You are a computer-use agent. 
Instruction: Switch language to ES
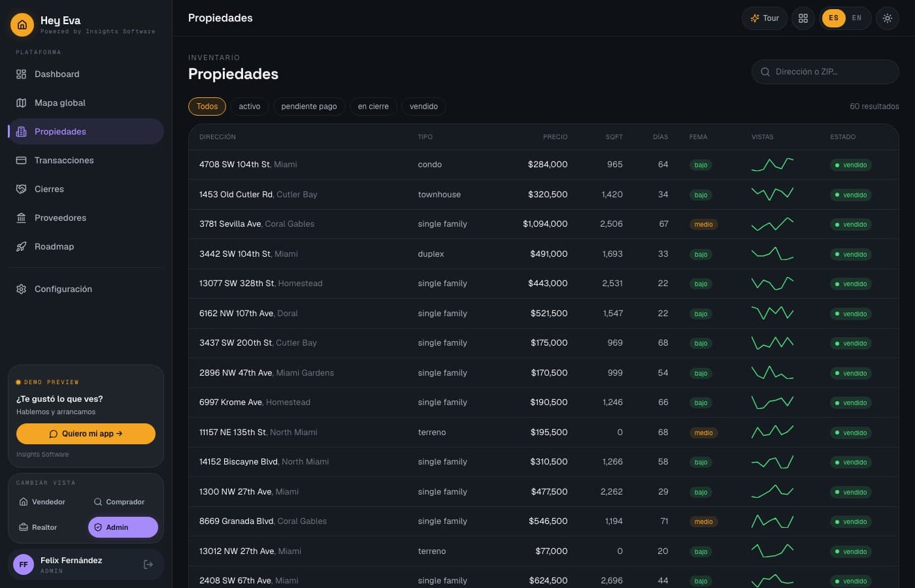pos(833,18)
